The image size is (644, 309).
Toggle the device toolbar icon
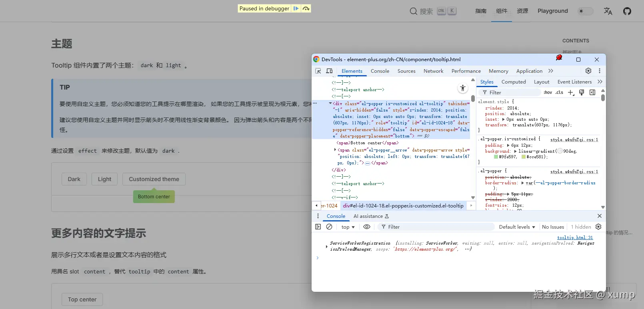click(329, 71)
